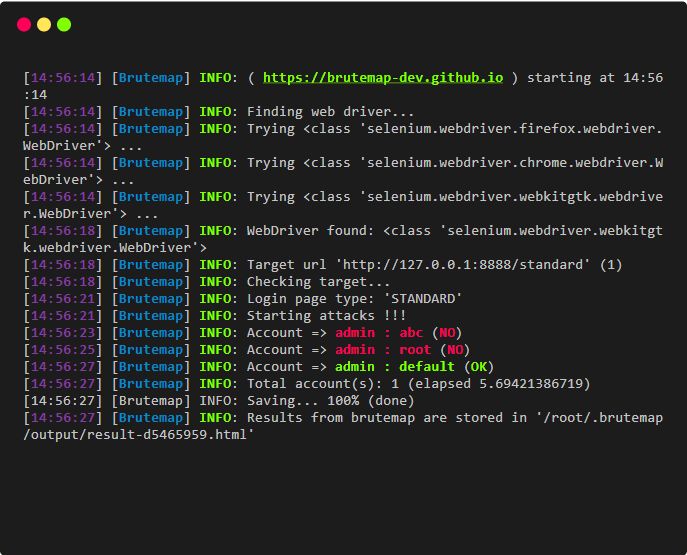Click the yellow minimize window dot
This screenshot has width=687, height=555.
[44, 24]
